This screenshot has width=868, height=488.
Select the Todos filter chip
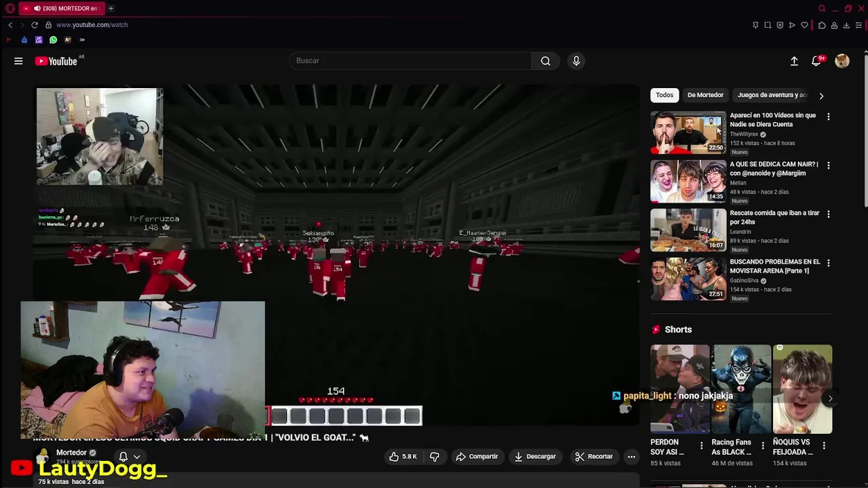pos(665,95)
